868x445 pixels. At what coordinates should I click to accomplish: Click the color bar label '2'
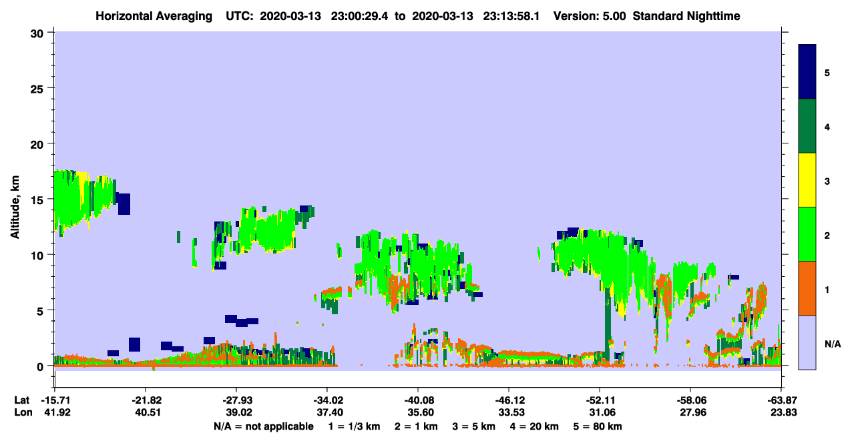pos(827,235)
